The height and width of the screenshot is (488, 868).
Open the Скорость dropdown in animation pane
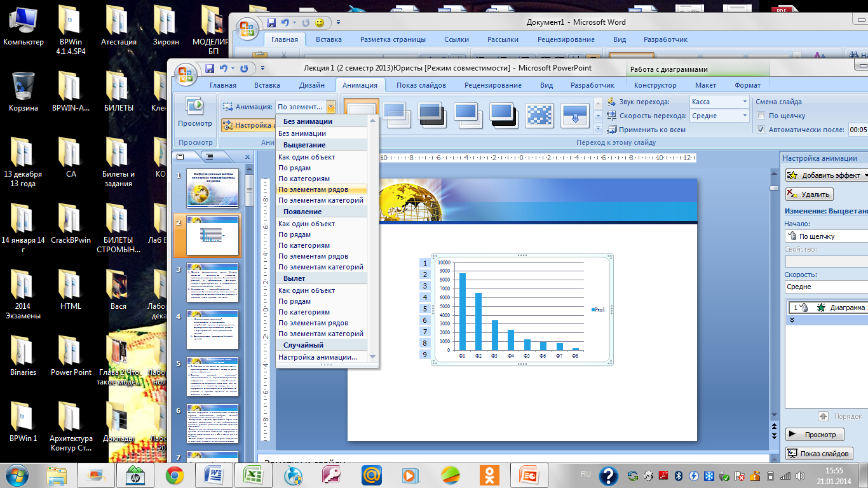[x=826, y=287]
